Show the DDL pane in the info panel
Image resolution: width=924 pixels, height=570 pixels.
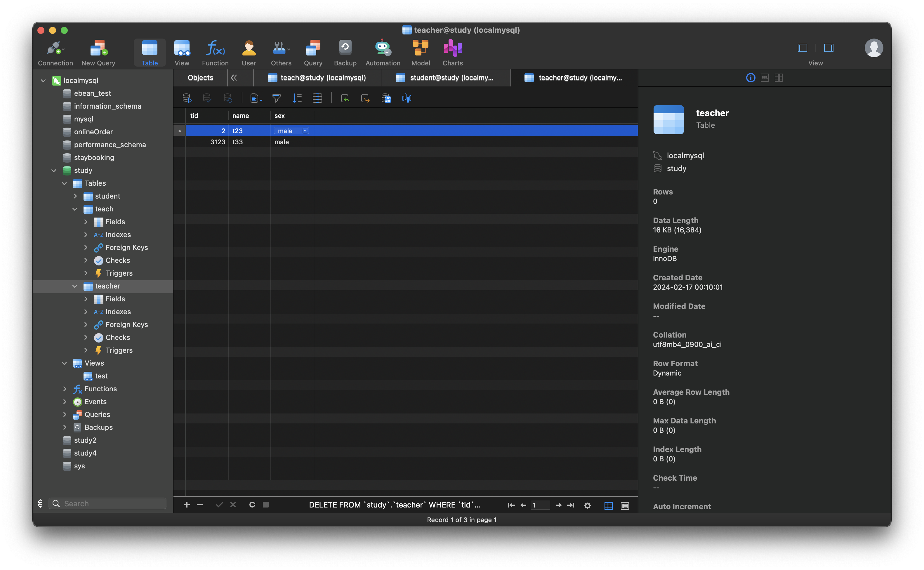coord(764,78)
